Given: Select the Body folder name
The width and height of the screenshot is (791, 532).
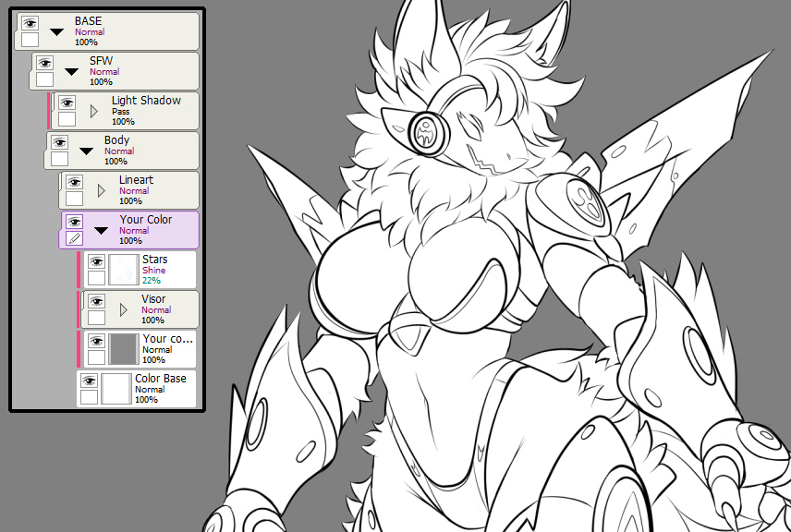Looking at the screenshot, I should [x=117, y=140].
